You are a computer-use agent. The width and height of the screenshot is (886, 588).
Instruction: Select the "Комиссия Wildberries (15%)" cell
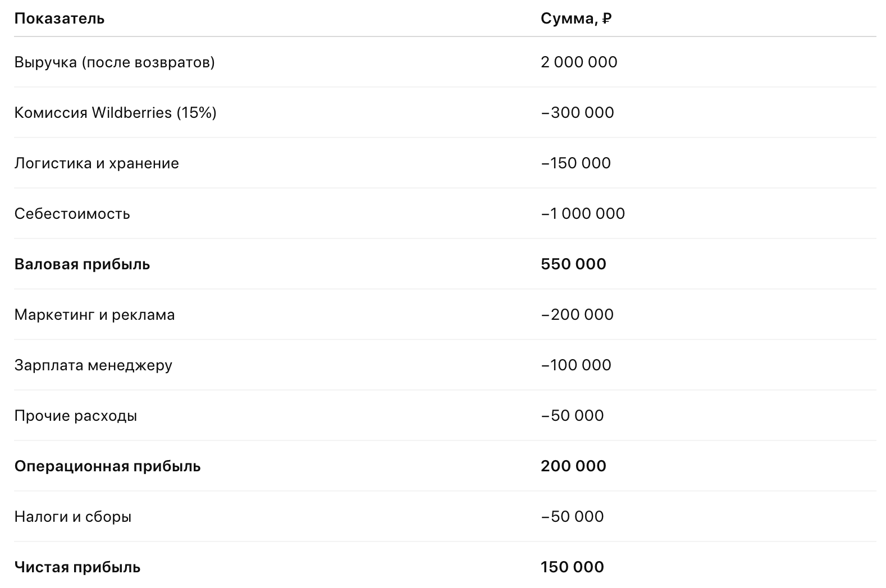click(x=115, y=112)
